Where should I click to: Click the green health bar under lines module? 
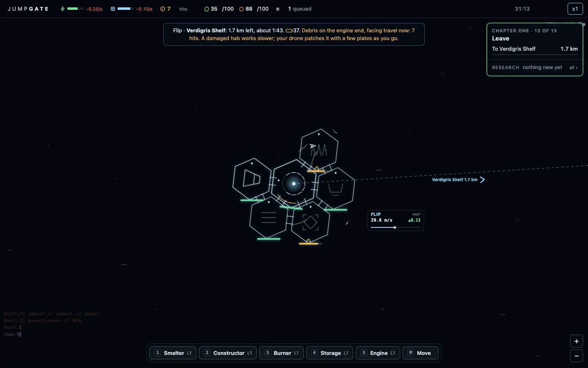[x=269, y=239]
